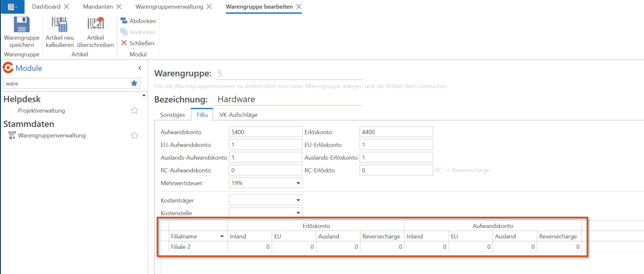Favorite Projektverwaltung with its star
Image resolution: width=644 pixels, height=274 pixels.
[x=134, y=110]
